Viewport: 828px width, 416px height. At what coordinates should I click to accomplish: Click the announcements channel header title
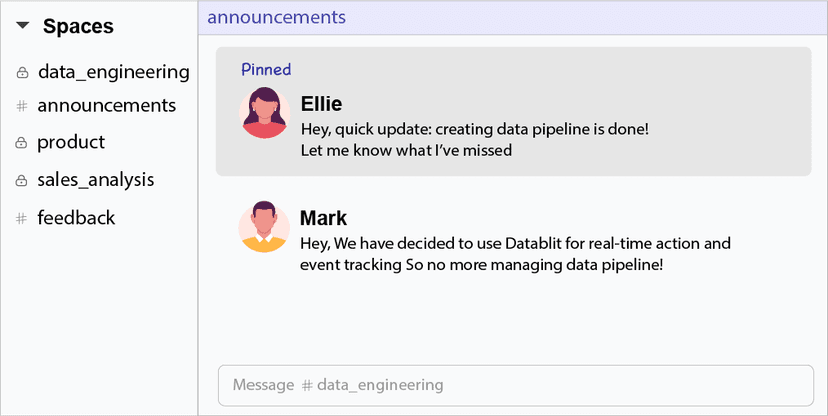tap(276, 17)
